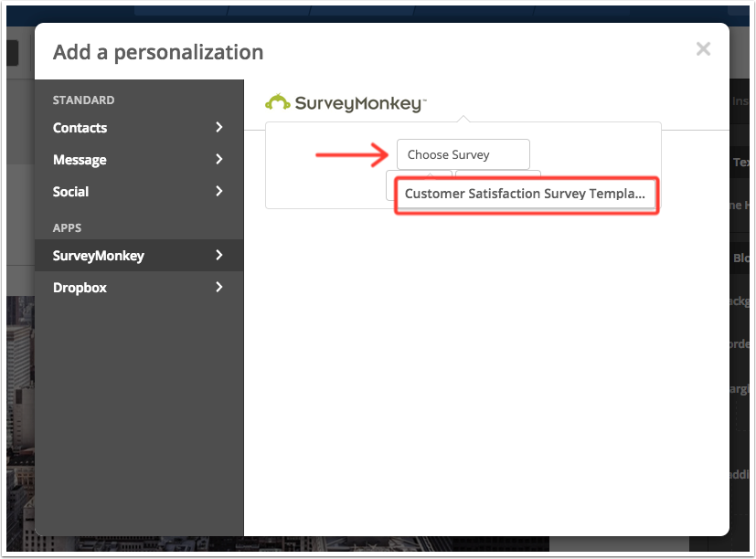Select the SurveyMonkey app entry
The height and width of the screenshot is (559, 756).
139,256
